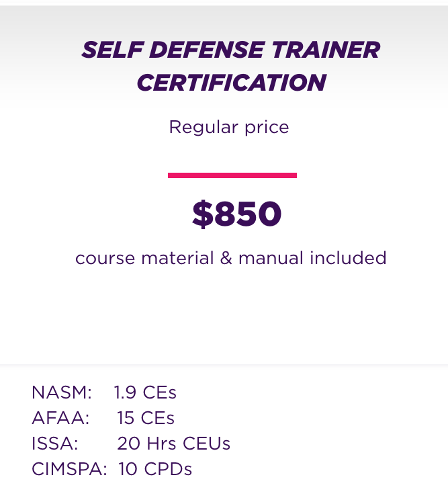Screen dimensions: 448x500
Task: Click the pink divider line
Action: 232,175
